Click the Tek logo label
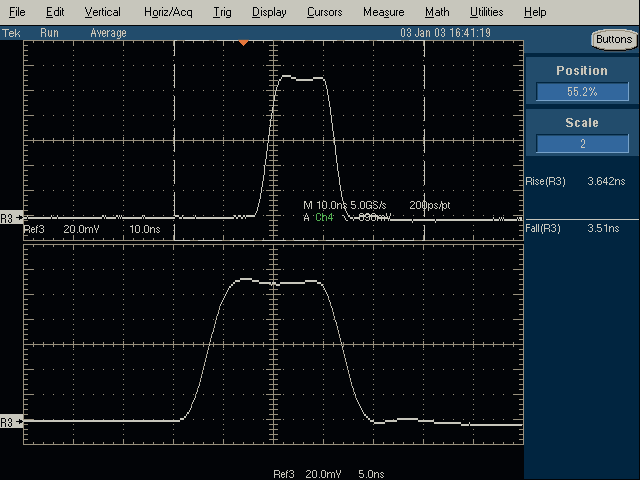640x480 pixels. (11, 33)
